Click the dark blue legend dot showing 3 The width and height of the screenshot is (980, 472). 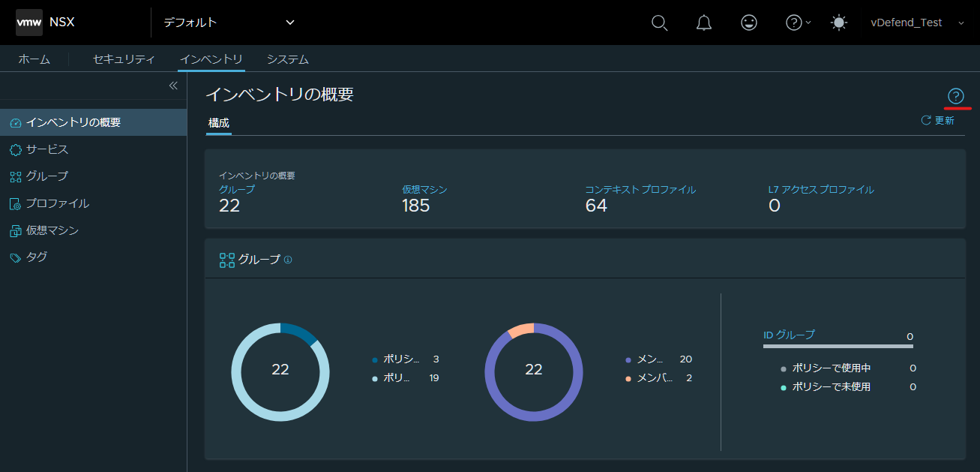pyautogui.click(x=375, y=359)
